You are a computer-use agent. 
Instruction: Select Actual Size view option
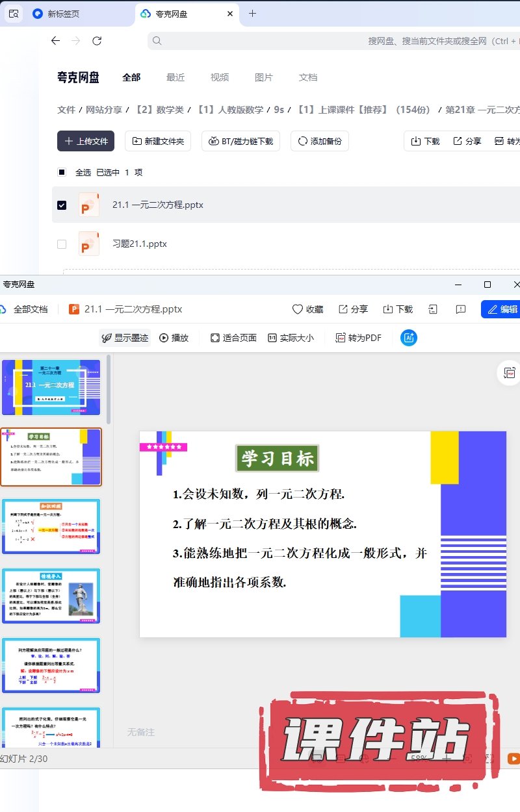pos(291,338)
